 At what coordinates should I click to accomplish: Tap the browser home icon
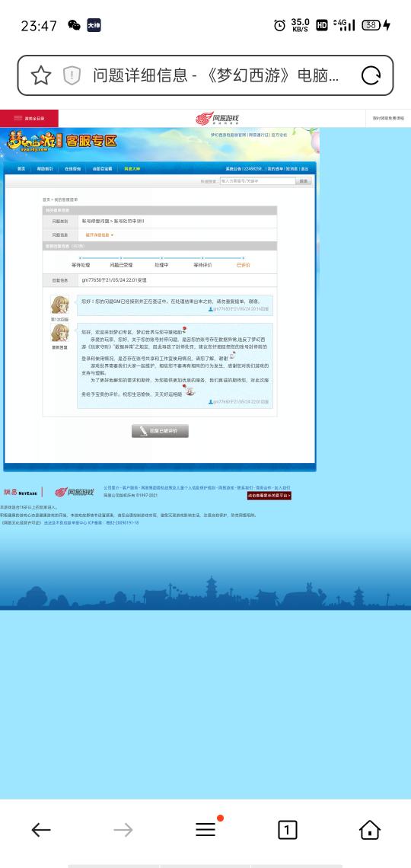369,829
